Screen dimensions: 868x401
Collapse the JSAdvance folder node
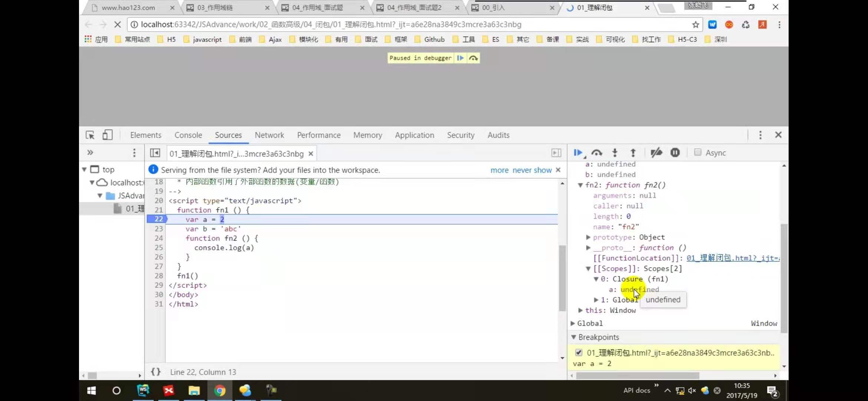point(100,196)
